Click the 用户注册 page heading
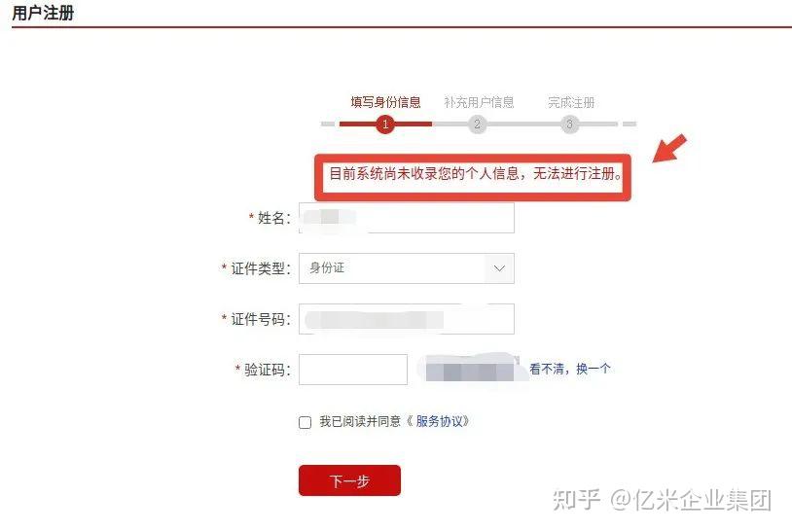This screenshot has height=532, width=792. pos(43,13)
